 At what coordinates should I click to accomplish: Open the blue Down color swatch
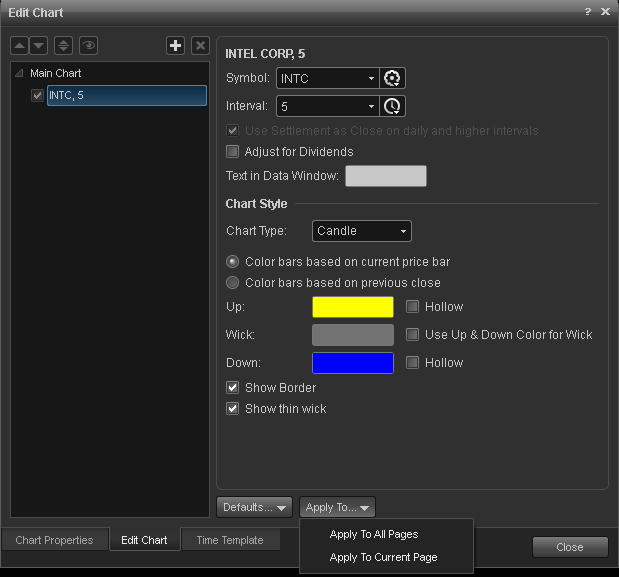(x=353, y=363)
